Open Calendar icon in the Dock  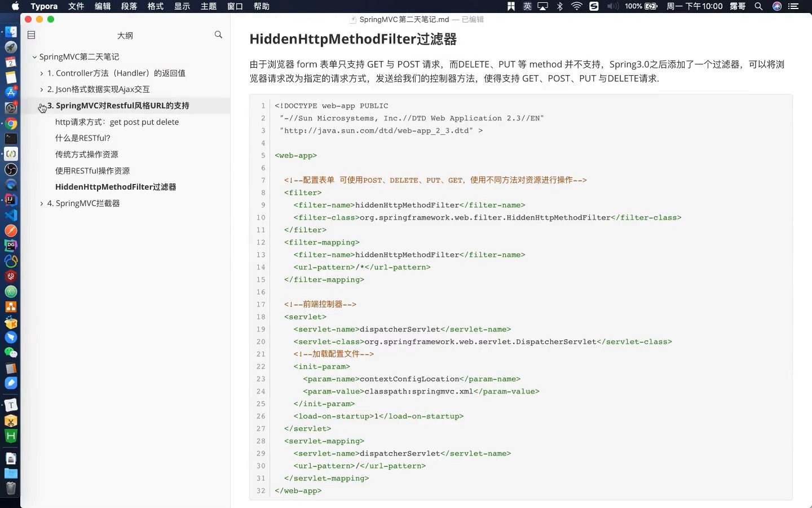click(x=11, y=63)
